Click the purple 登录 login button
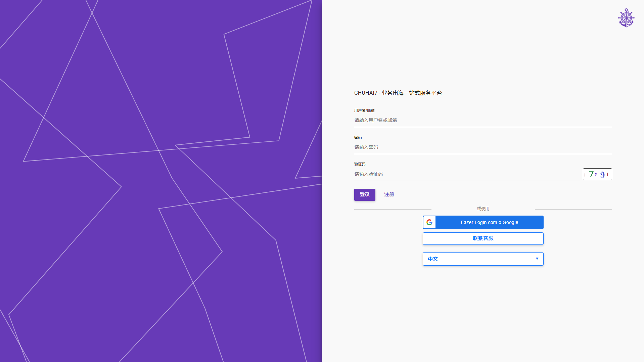The height and width of the screenshot is (362, 644). click(365, 195)
